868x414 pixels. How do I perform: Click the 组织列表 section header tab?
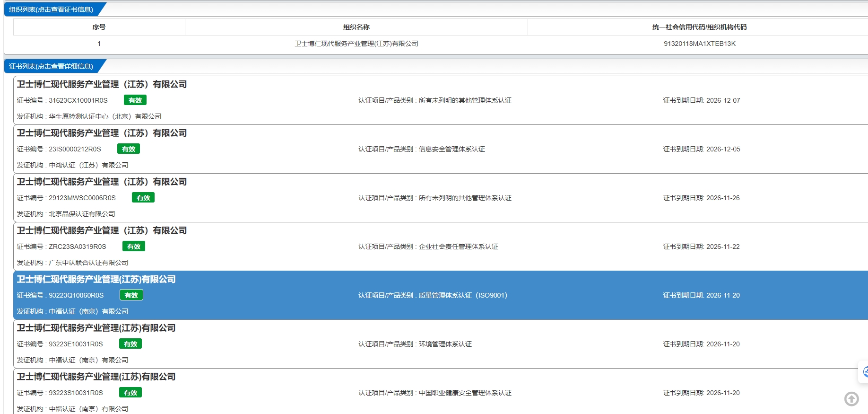tap(52, 9)
